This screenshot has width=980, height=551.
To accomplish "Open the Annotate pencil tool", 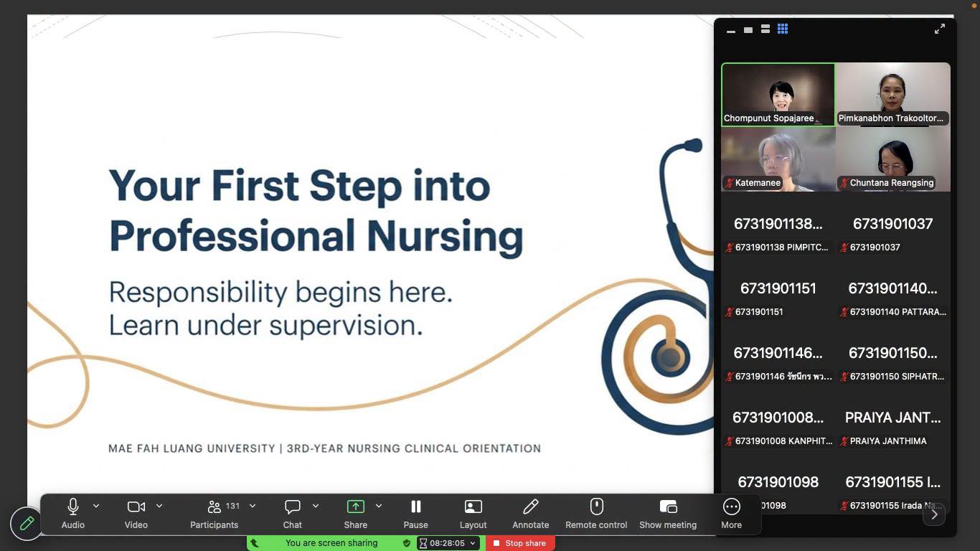I will 530,507.
